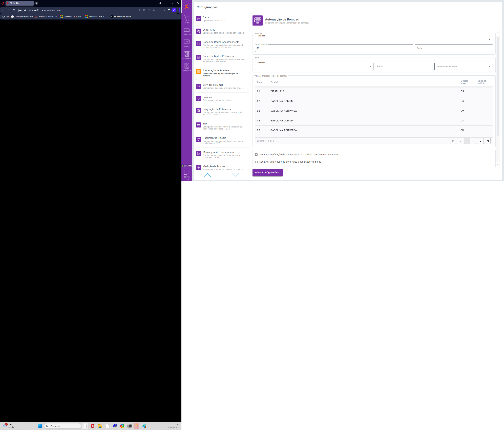Screen dimensions: 504x430
Task: Check Desativar verificação do encerrante option
Action: (x=256, y=162)
